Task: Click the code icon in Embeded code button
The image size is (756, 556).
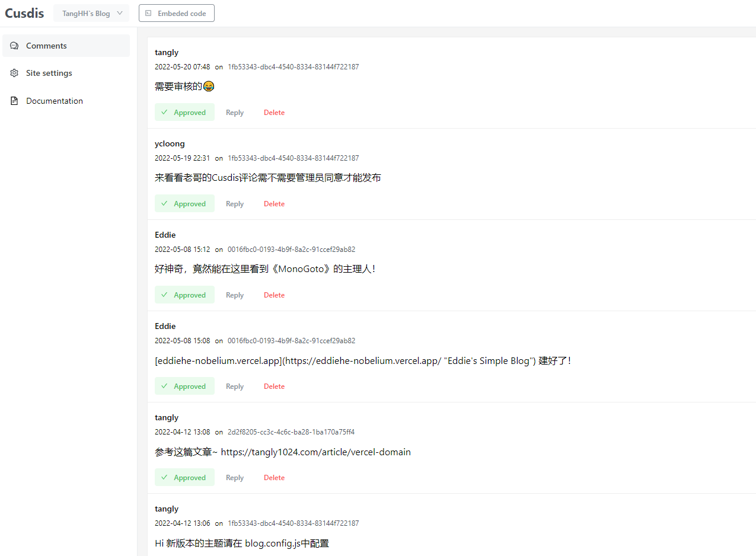Action: [148, 13]
